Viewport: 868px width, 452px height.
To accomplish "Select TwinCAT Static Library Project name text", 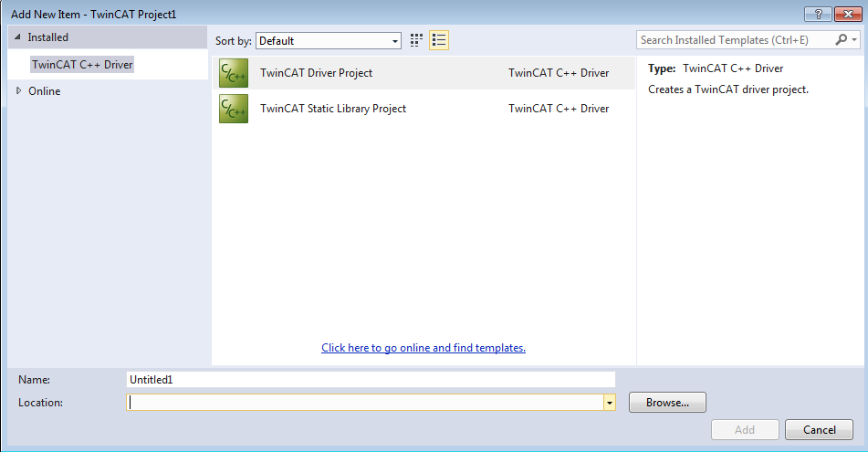I will [x=333, y=109].
